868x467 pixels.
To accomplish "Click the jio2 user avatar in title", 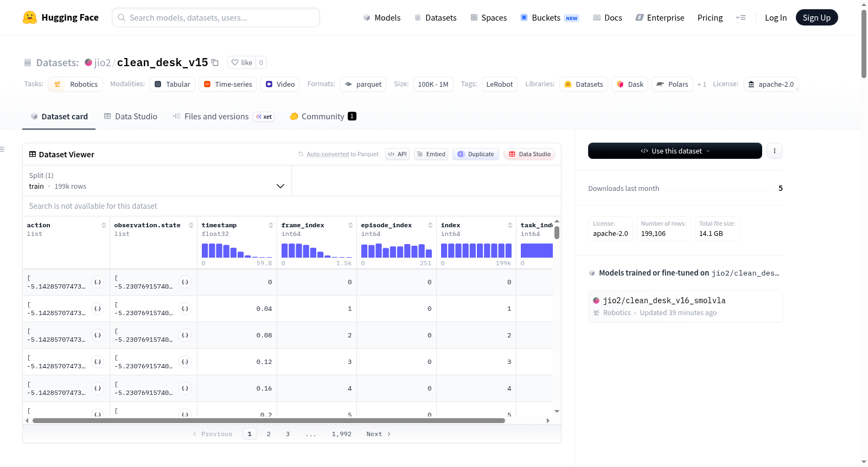I will [88, 62].
